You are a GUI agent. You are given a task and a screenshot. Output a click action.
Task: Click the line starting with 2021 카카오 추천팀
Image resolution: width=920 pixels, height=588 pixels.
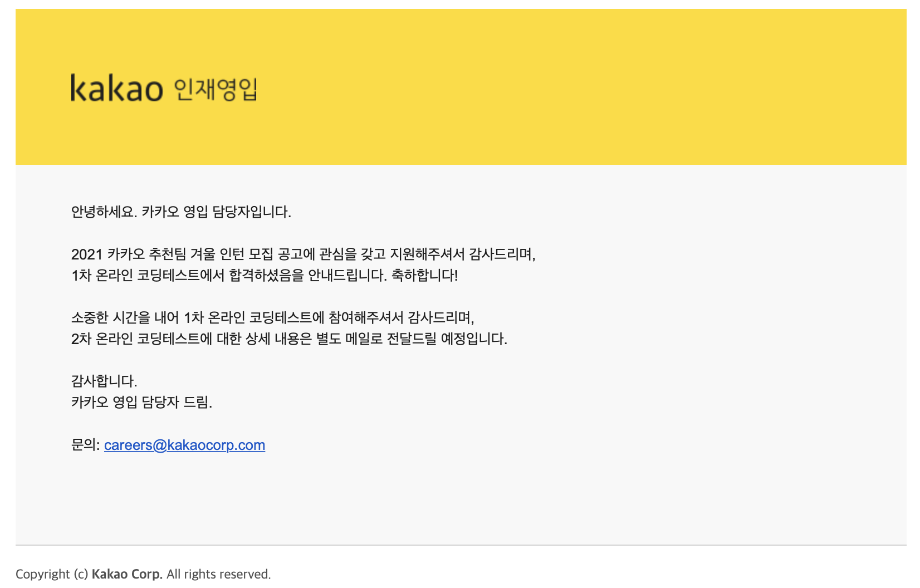click(302, 254)
